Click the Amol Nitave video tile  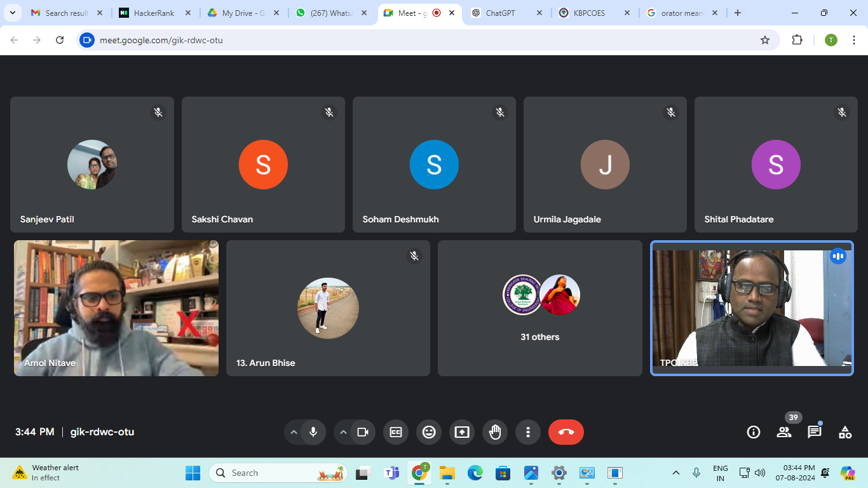click(x=116, y=308)
